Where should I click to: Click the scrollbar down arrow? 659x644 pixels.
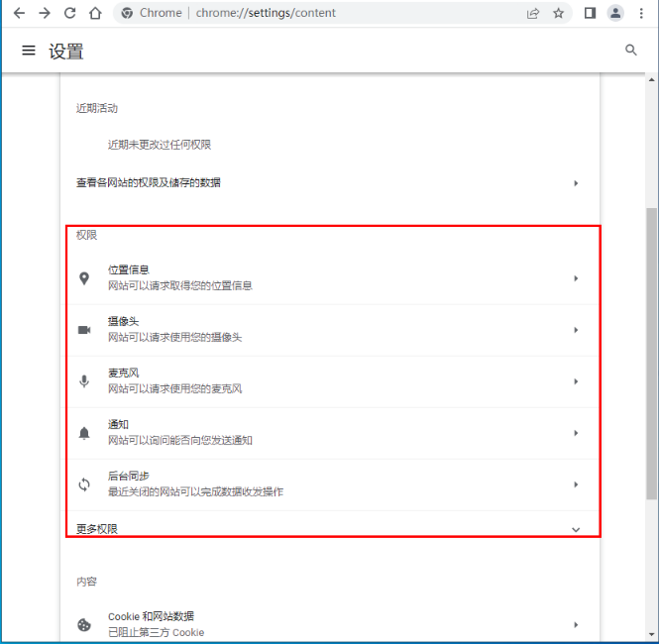[652, 635]
